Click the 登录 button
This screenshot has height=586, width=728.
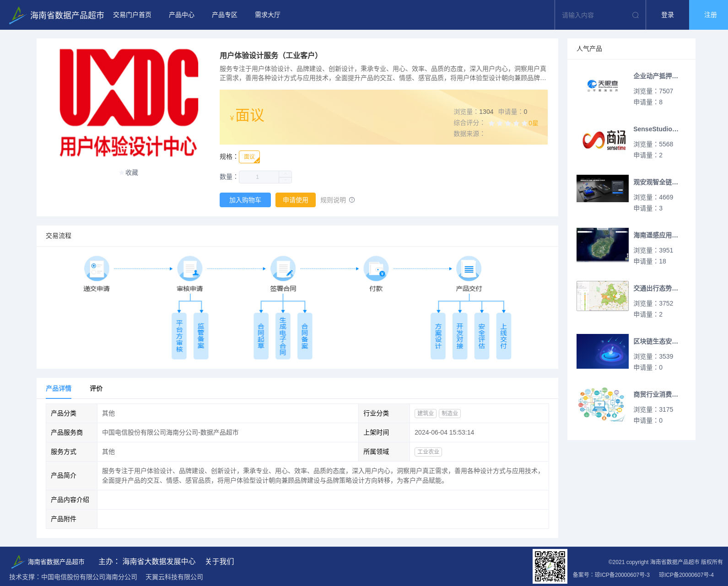pyautogui.click(x=668, y=15)
